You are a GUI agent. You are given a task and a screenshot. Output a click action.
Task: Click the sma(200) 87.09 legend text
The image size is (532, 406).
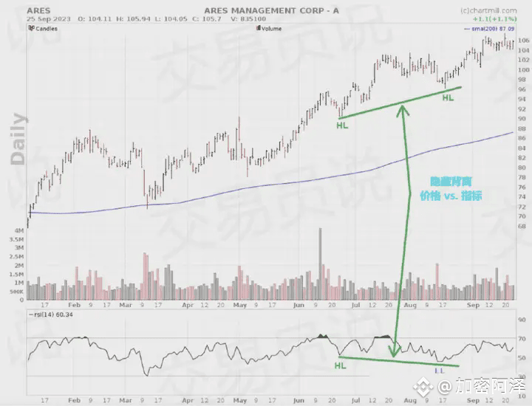(493, 29)
